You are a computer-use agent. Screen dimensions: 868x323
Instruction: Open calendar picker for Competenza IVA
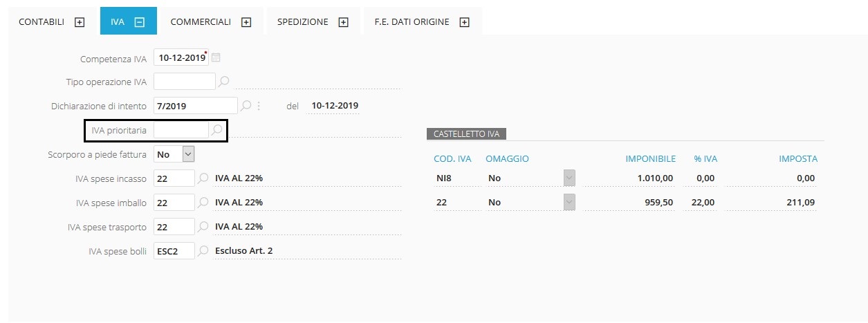click(x=216, y=57)
